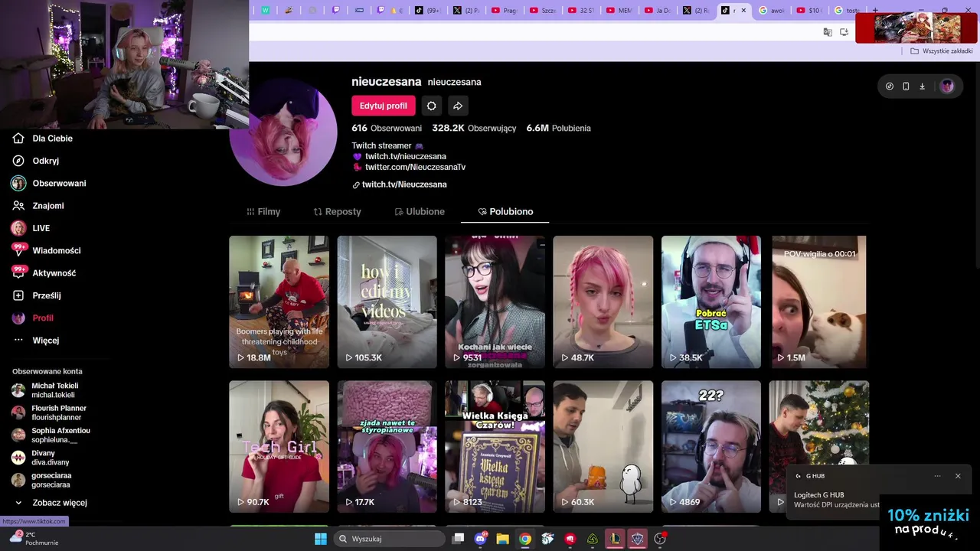
Task: Open a new browser tab
Action: (x=876, y=11)
